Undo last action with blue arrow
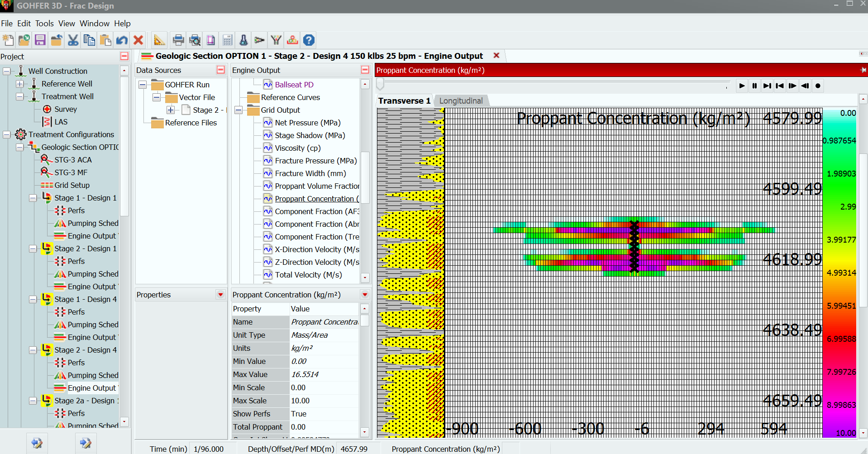Image resolution: width=868 pixels, height=454 pixels. point(122,40)
